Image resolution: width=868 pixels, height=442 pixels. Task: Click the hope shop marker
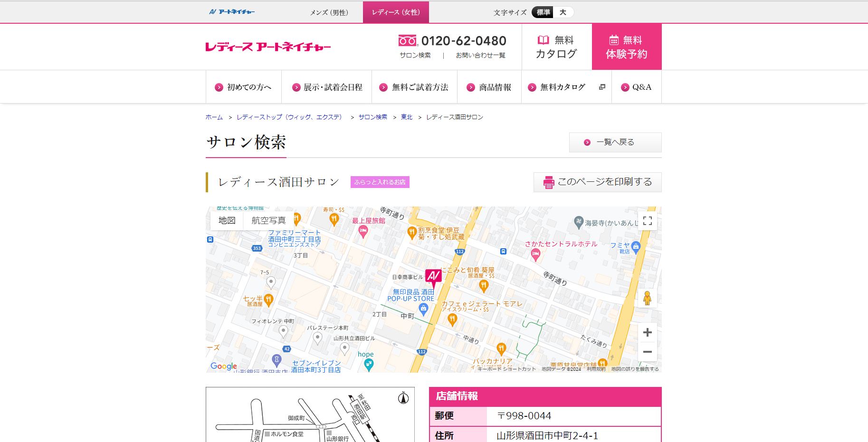tap(369, 365)
